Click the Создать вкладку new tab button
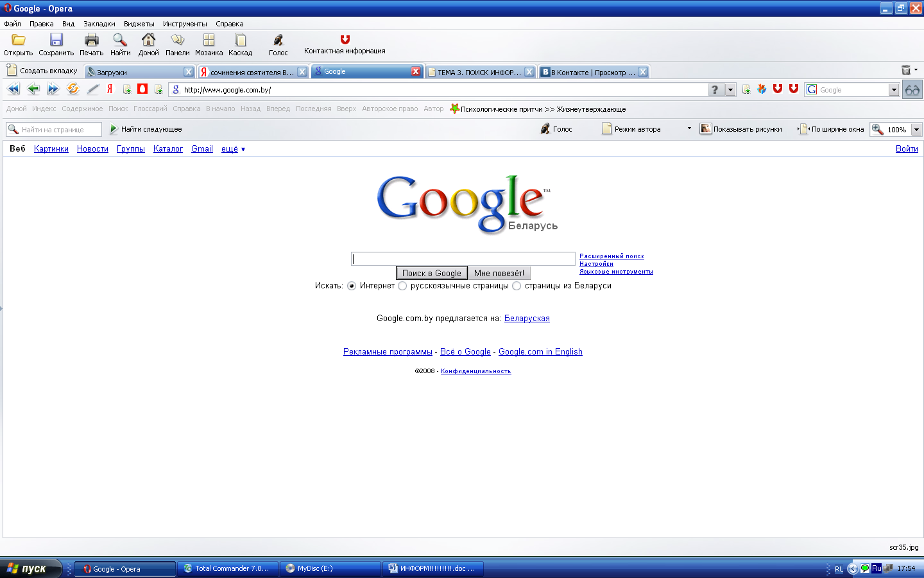This screenshot has width=924, height=578. coord(42,71)
